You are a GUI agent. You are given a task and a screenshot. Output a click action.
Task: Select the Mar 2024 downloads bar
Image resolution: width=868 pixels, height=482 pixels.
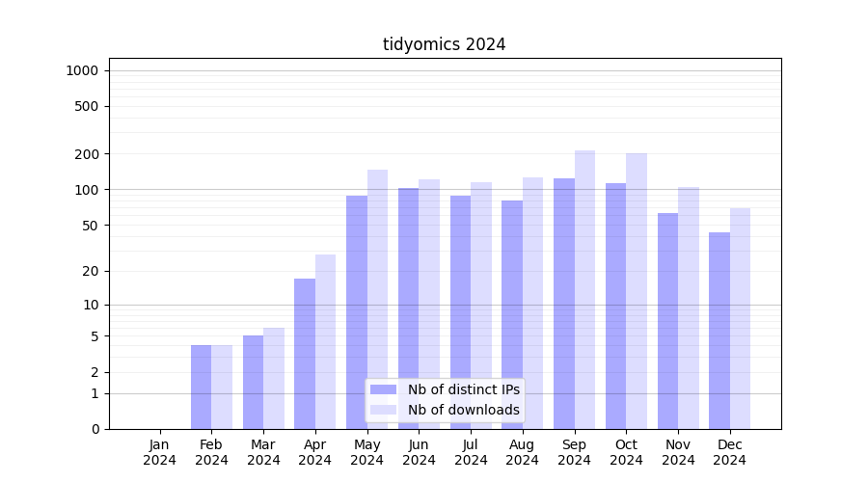tap(274, 378)
